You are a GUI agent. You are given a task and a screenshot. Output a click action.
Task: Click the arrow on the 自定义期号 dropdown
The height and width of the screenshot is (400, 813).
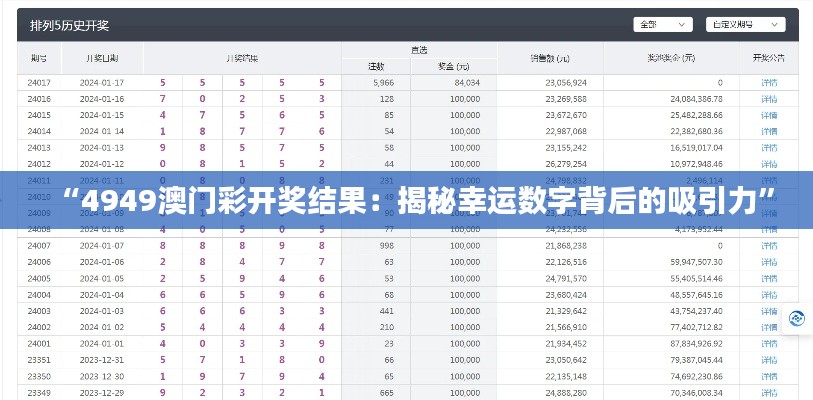click(774, 24)
